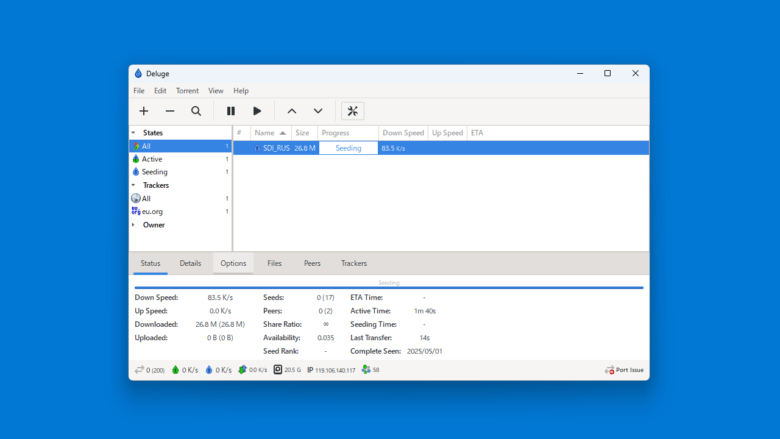Resume torrent with the play button
780x439 pixels.
(257, 111)
